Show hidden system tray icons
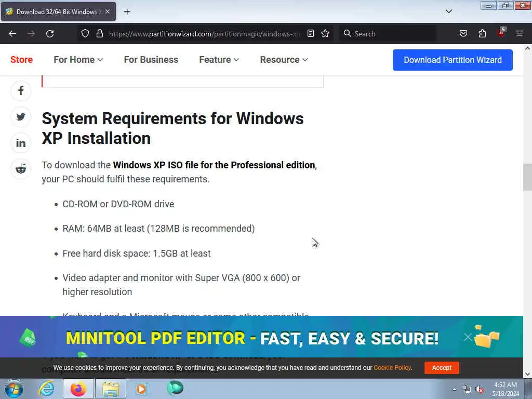The height and width of the screenshot is (399, 532). click(x=454, y=389)
